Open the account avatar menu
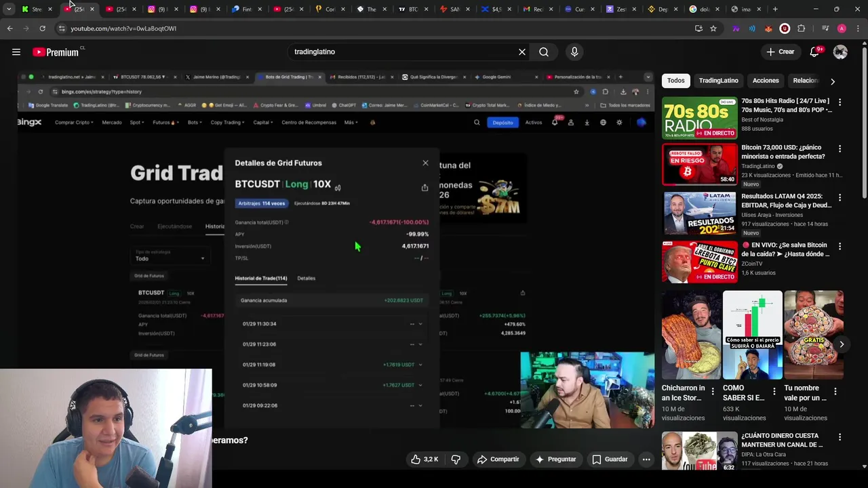This screenshot has height=488, width=868. coord(840,52)
